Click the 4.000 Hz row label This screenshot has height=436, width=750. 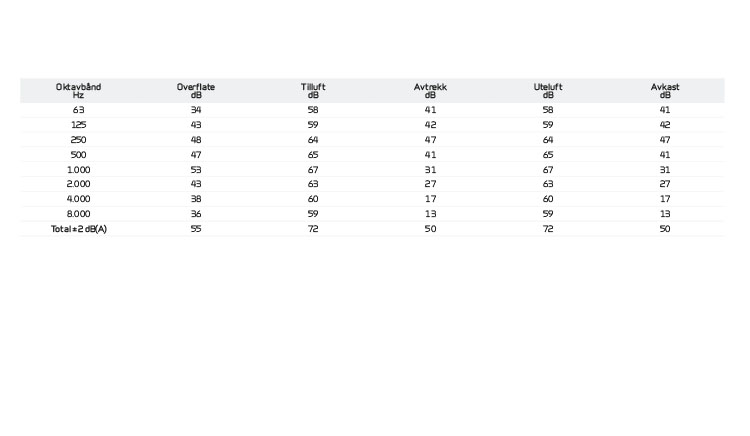[78, 199]
